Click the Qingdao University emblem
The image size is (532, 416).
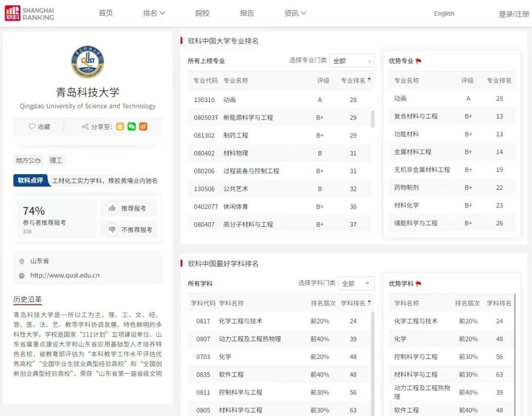point(87,62)
